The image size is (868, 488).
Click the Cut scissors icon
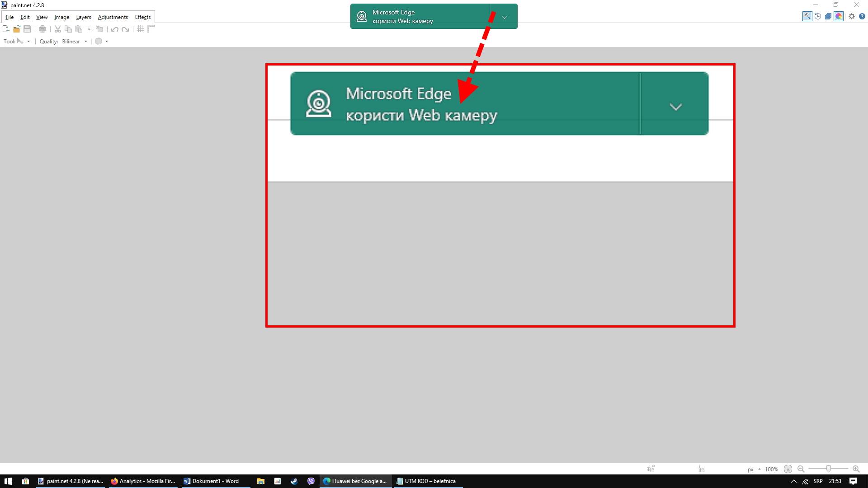(58, 29)
